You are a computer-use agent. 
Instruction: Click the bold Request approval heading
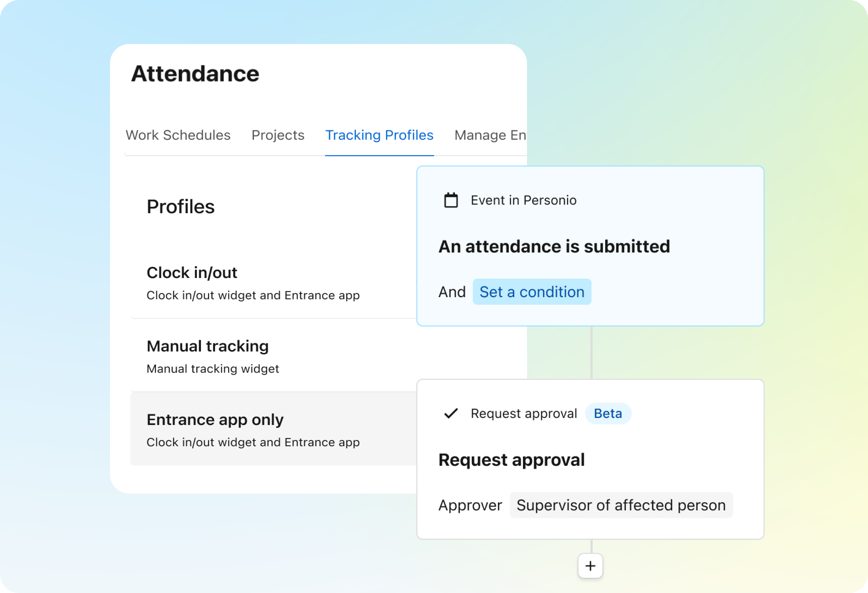point(511,460)
